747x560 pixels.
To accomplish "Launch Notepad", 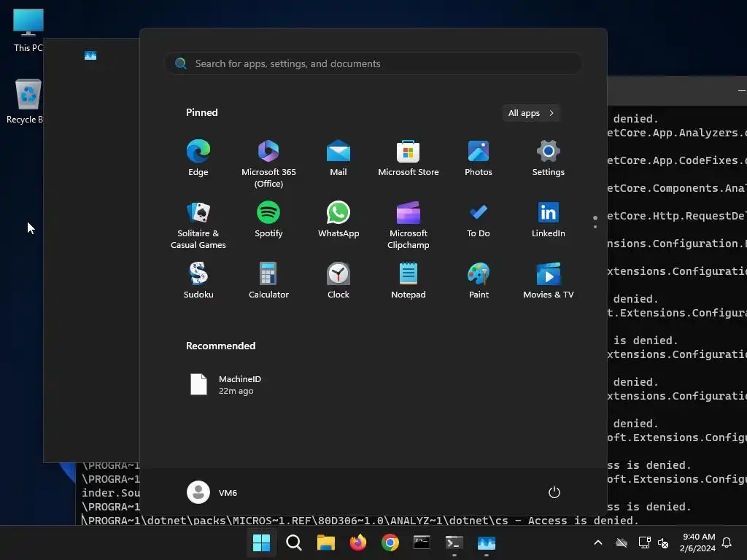I will [409, 281].
